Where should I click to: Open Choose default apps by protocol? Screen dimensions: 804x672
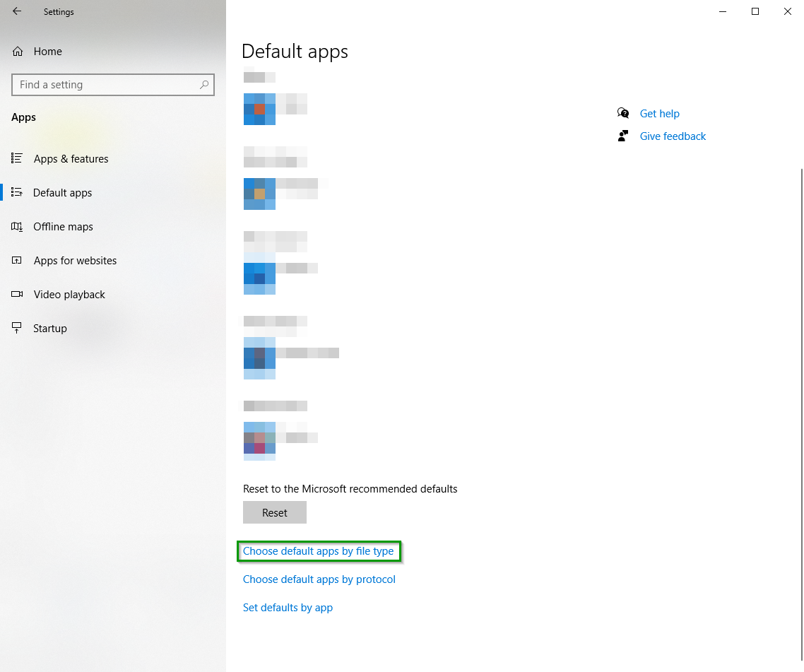pos(319,579)
